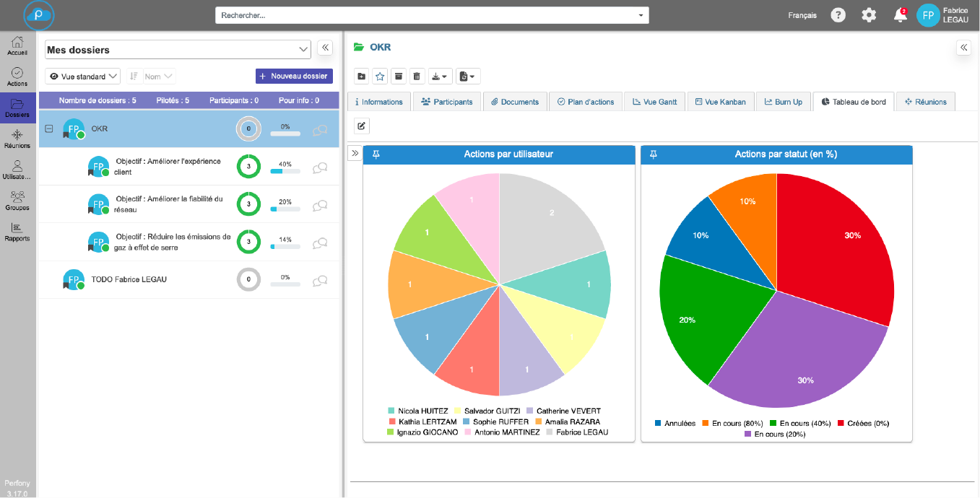Toggle Fabrice LEGAU legend entry in chart

[x=576, y=432]
